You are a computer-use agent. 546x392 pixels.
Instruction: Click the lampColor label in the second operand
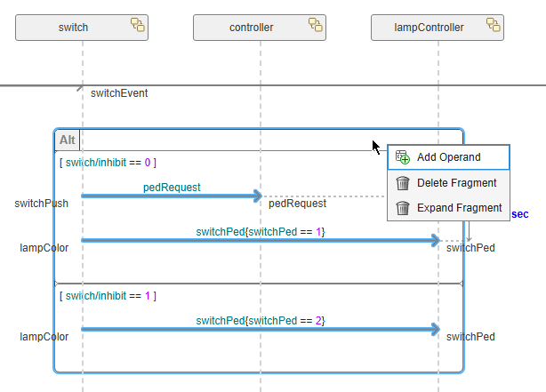pyautogui.click(x=44, y=337)
